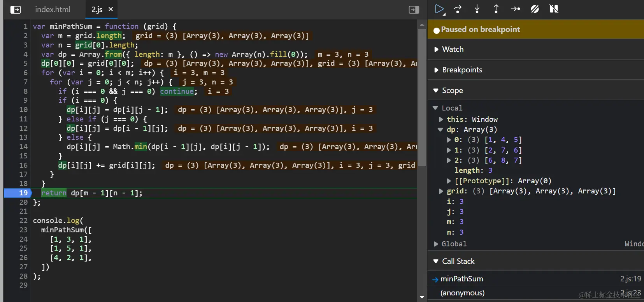Image resolution: width=644 pixels, height=302 pixels.
Task: Step into next function call
Action: pos(477,9)
